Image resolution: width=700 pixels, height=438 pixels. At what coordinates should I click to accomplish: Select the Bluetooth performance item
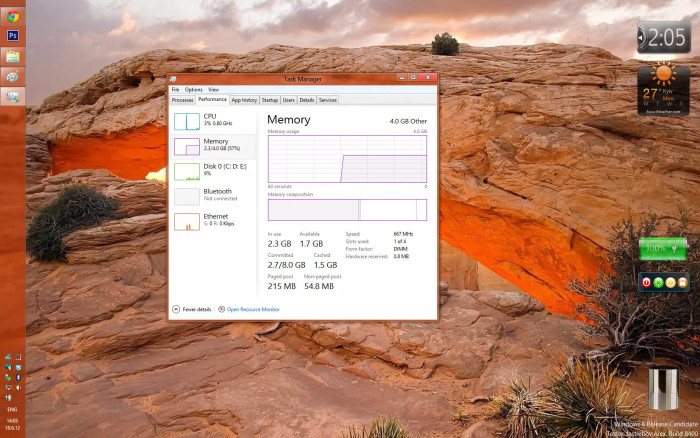click(x=213, y=196)
